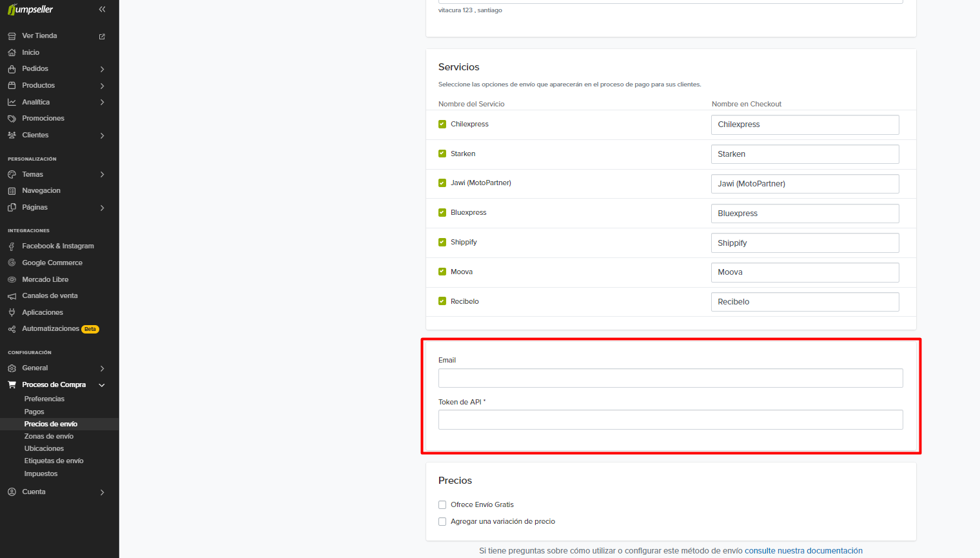The width and height of the screenshot is (980, 558).
Task: Click the Inicio home icon
Action: [x=12, y=53]
